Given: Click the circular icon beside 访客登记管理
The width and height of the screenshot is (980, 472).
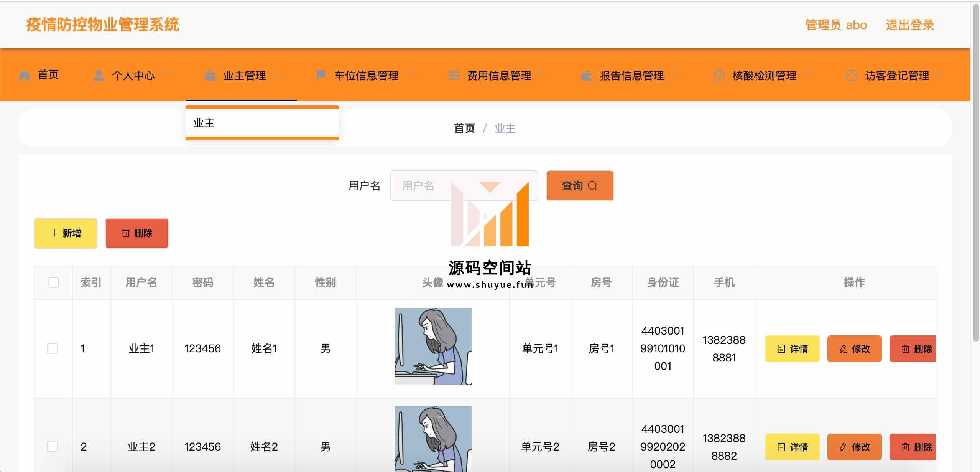Looking at the screenshot, I should (852, 76).
